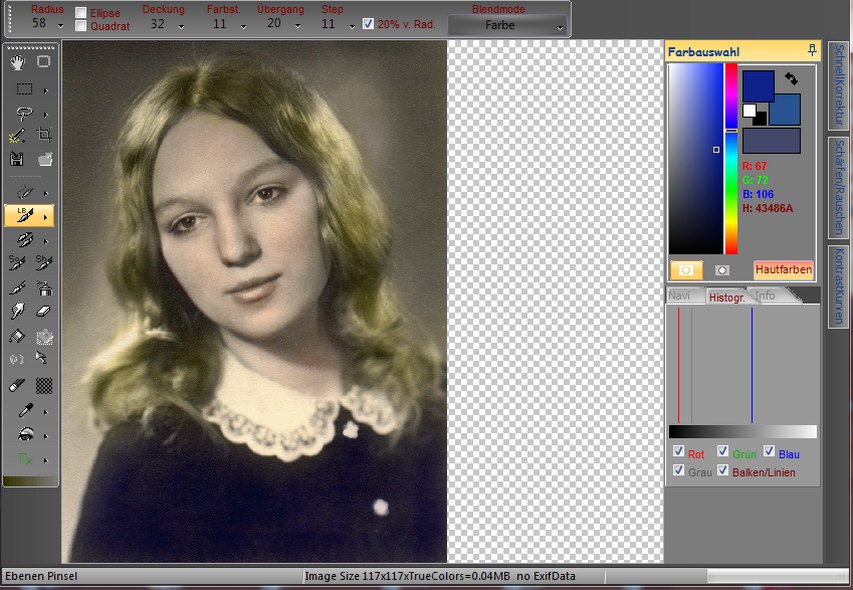
Task: Toggle the Rot channel checkbox
Action: (679, 452)
